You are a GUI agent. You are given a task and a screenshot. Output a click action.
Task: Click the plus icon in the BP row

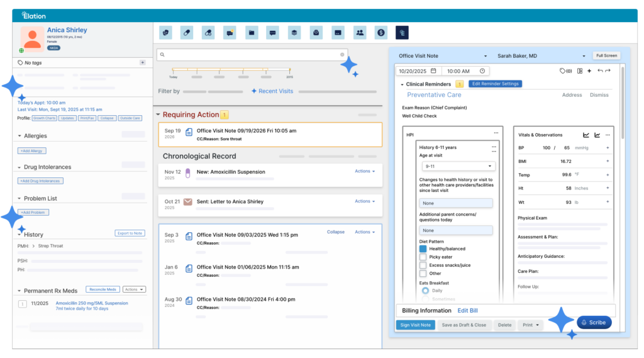point(608,148)
